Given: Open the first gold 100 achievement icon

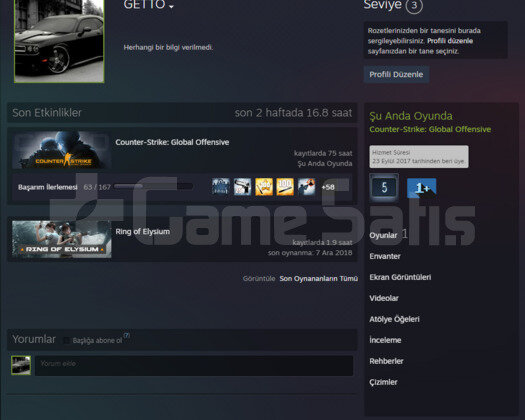Looking at the screenshot, I should pos(264,187).
